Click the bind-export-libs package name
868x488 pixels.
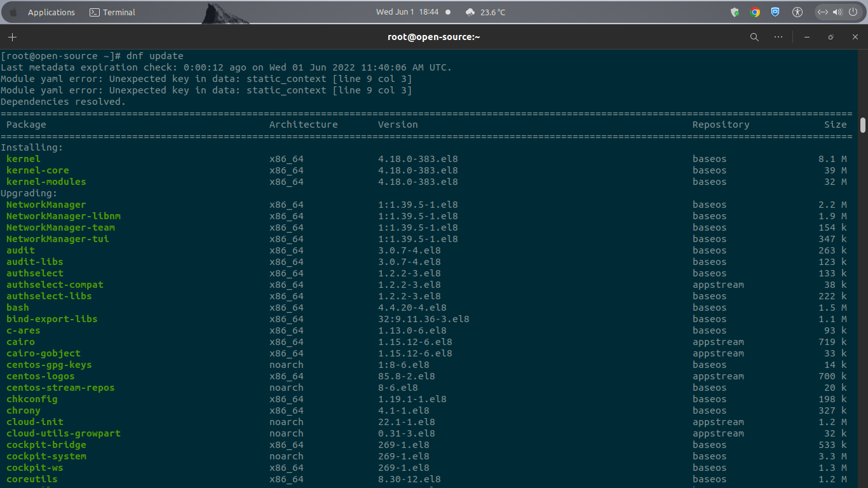[52, 319]
